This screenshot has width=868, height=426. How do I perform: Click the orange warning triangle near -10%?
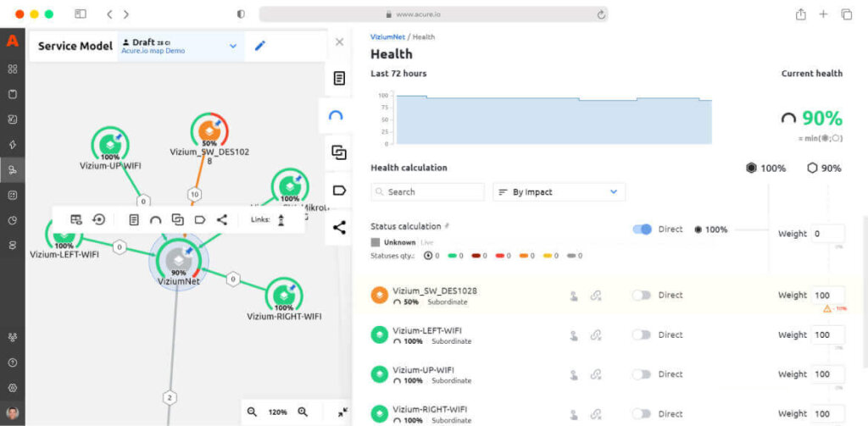[827, 309]
